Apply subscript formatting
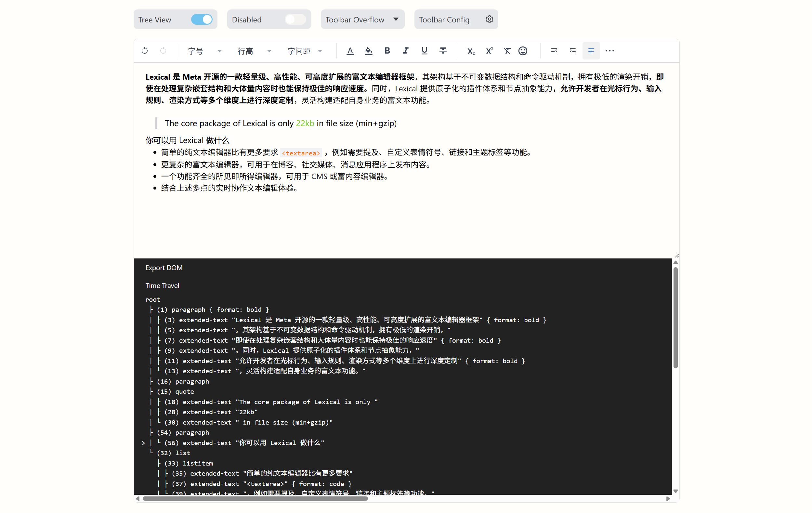The image size is (812, 513). 471,51
